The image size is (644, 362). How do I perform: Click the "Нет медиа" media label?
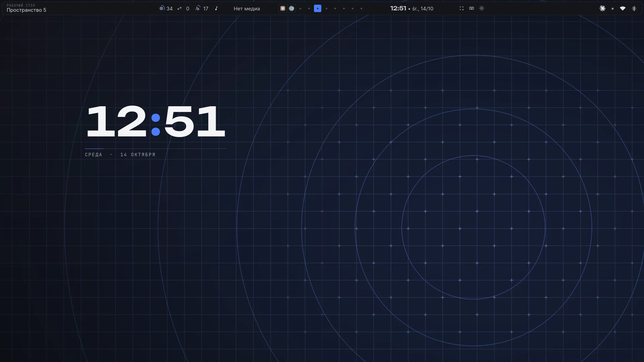(x=247, y=9)
